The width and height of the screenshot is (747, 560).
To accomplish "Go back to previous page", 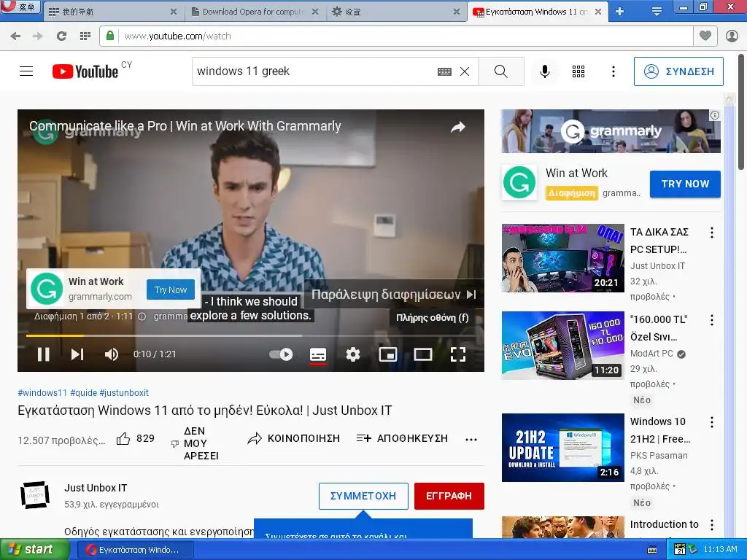I will 15,36.
